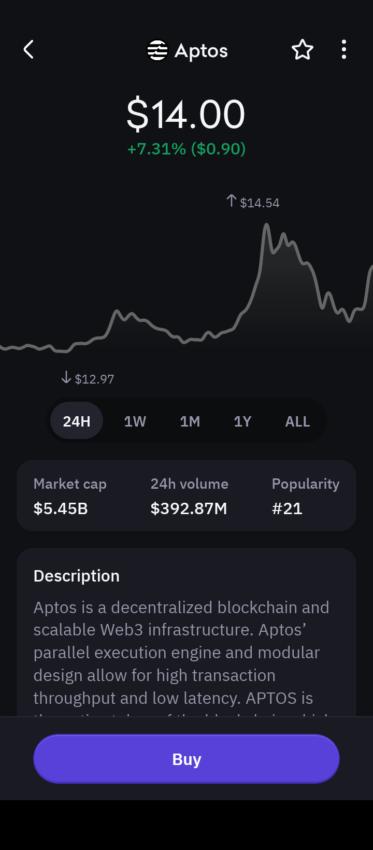Viewport: 373px width, 850px height.
Task: Tap the Aptos title in header
Action: pyautogui.click(x=201, y=51)
